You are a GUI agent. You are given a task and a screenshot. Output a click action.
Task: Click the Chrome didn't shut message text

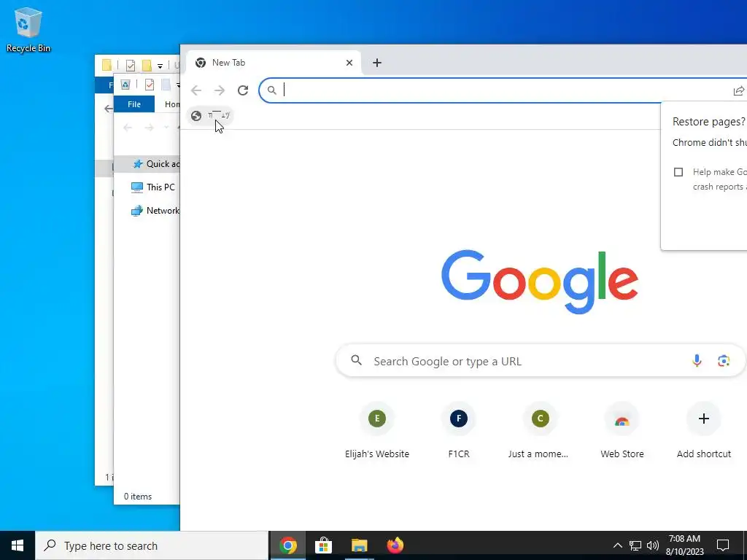[709, 142]
